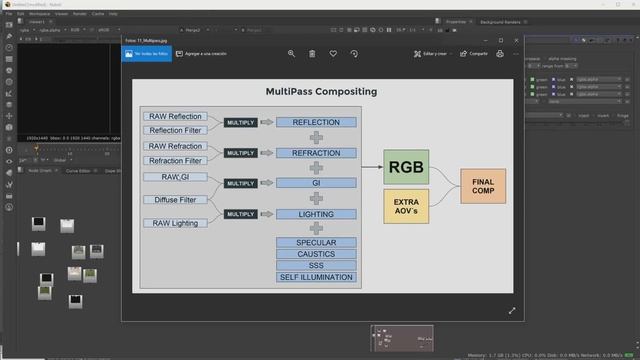Open the sRGB colorspace dropdown in the viewer

pos(109,30)
